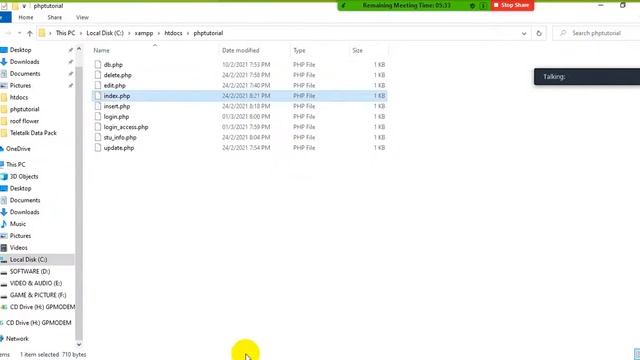Screen dimensions: 640x360
Task: Select OneDrive in navigation pane
Action: click(x=18, y=149)
